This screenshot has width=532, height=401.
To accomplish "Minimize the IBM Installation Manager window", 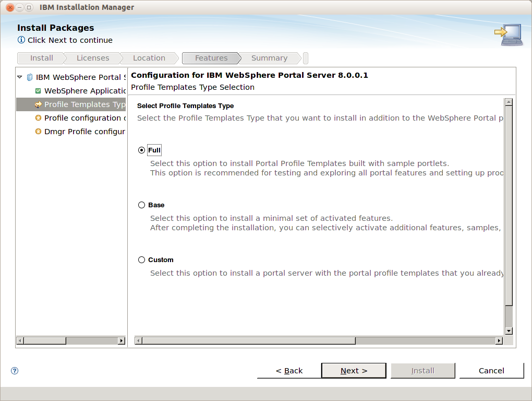I will click(20, 7).
